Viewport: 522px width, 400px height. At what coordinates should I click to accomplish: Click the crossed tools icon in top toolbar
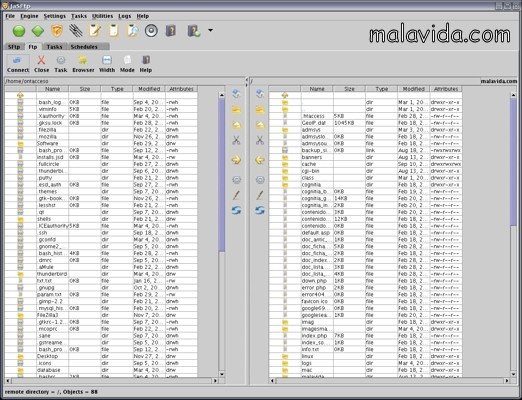76,31
